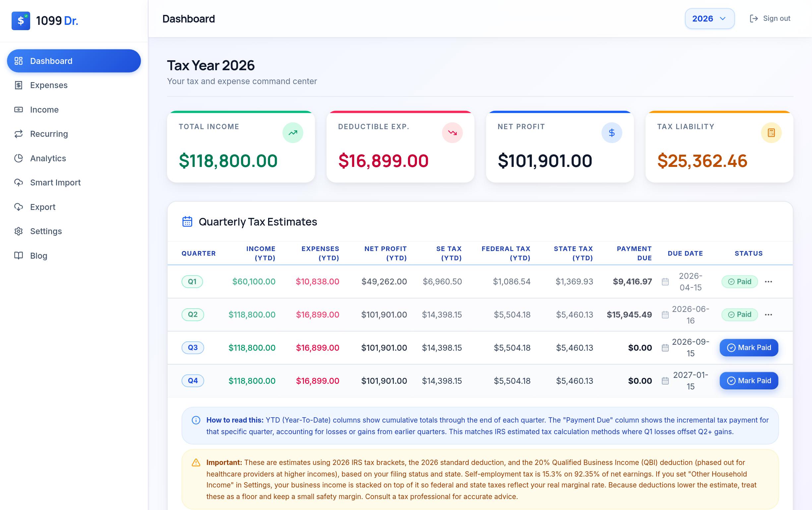This screenshot has height=510, width=812.
Task: Click the Net Profit $101,901.00 card value
Action: coord(545,161)
